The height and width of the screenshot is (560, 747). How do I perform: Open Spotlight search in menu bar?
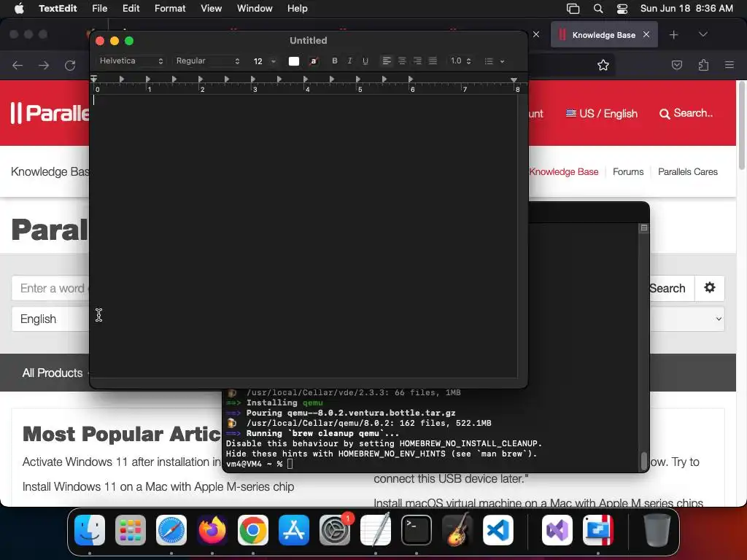click(598, 9)
